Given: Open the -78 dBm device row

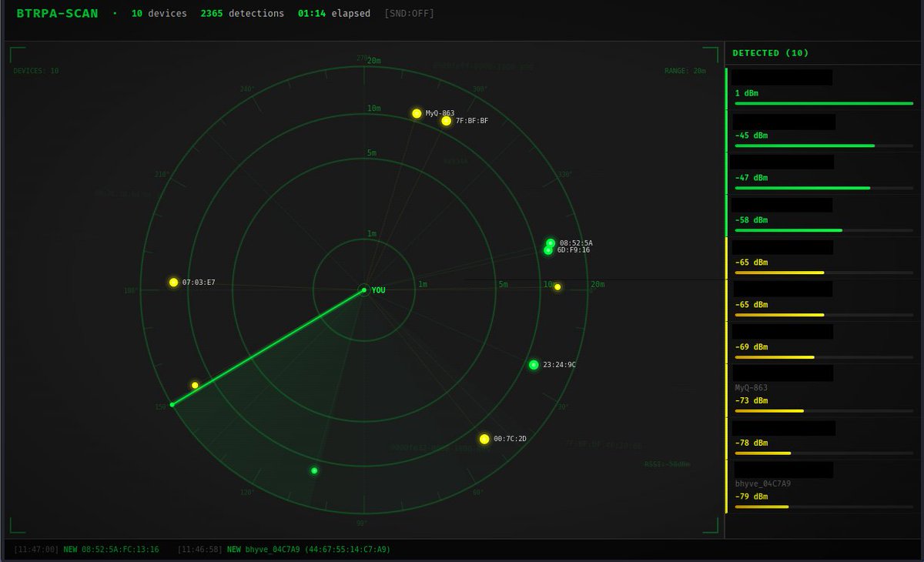Looking at the screenshot, I should [x=822, y=438].
